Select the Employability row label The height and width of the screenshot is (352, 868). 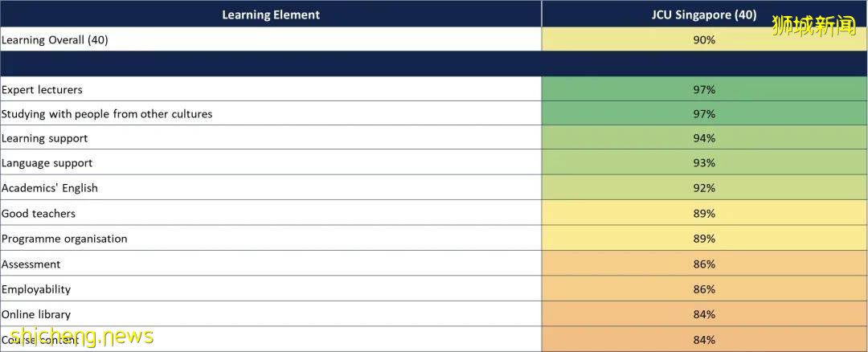(x=36, y=289)
